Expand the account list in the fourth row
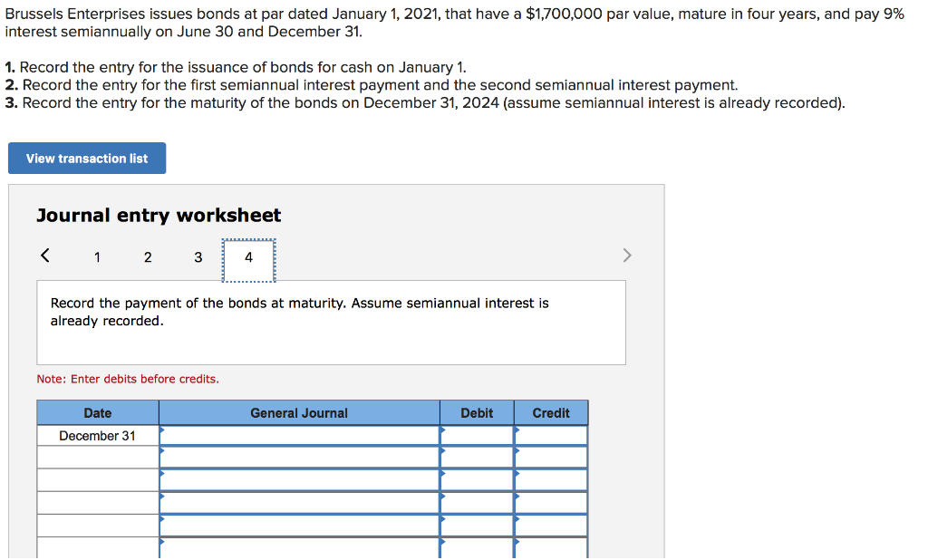Image resolution: width=928 pixels, height=560 pixels. click(x=163, y=499)
